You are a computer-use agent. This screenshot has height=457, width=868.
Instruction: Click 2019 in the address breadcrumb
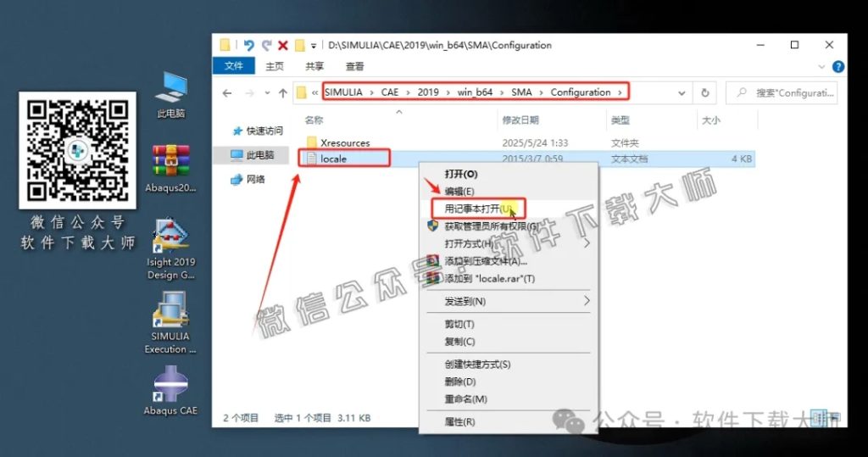pos(428,92)
